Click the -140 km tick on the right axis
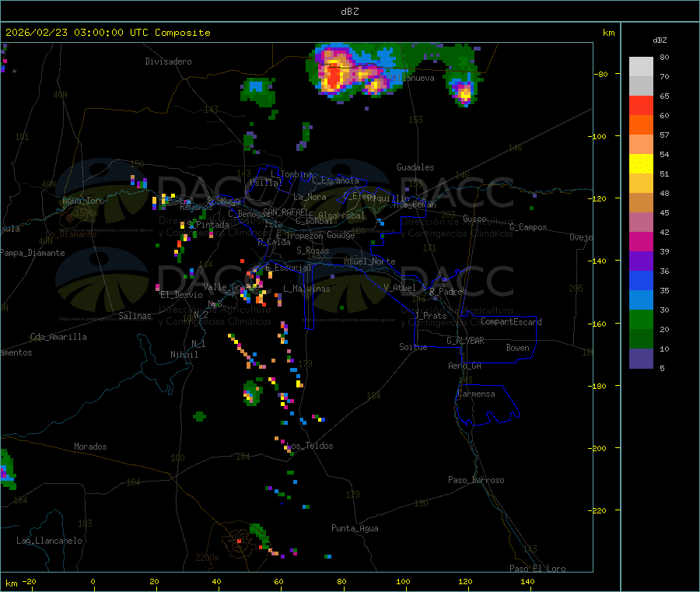Screen dimensions: 700x592 pyautogui.click(x=597, y=261)
